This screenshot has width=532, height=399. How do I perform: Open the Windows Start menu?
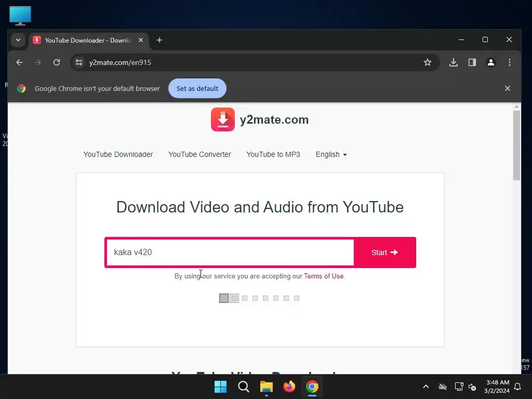click(x=220, y=387)
